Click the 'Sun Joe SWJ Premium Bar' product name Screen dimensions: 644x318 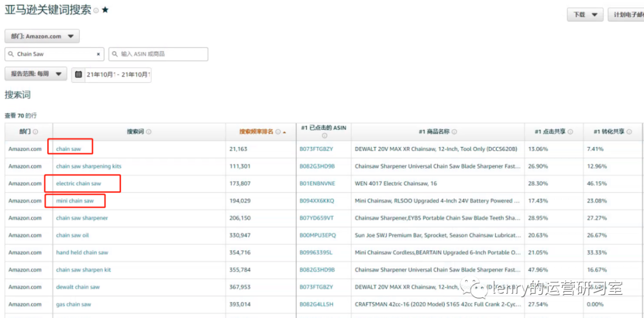pos(438,235)
